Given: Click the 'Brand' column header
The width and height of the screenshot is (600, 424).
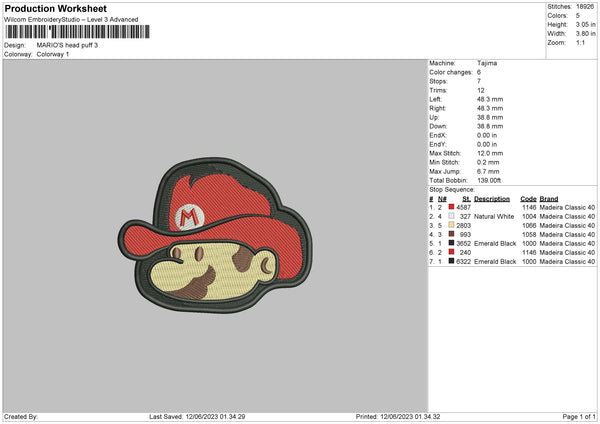Looking at the screenshot, I should point(549,199).
